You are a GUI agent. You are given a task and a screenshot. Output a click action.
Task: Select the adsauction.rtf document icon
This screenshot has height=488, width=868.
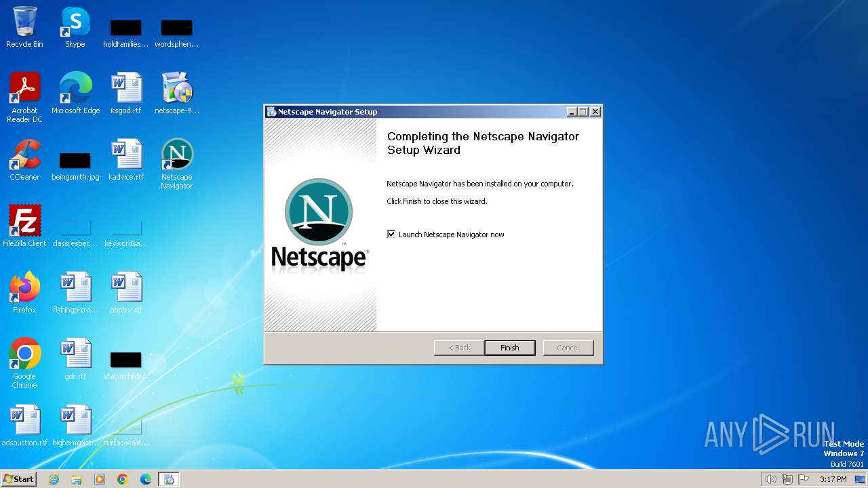coord(24,426)
